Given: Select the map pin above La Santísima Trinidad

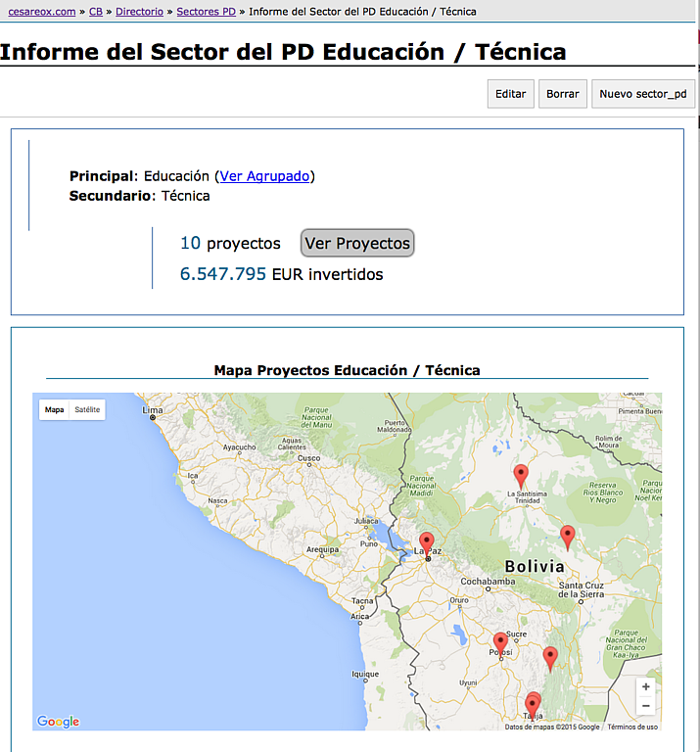Looking at the screenshot, I should (521, 475).
